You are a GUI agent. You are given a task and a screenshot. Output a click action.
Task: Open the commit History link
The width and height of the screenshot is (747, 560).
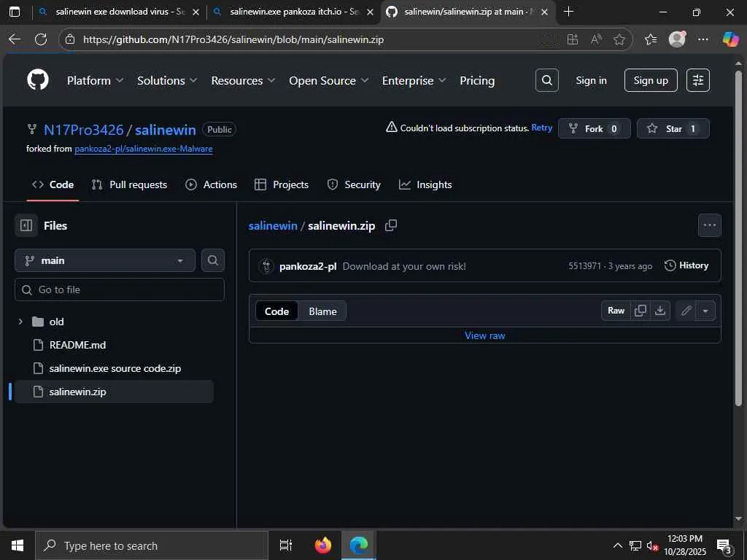tap(686, 265)
